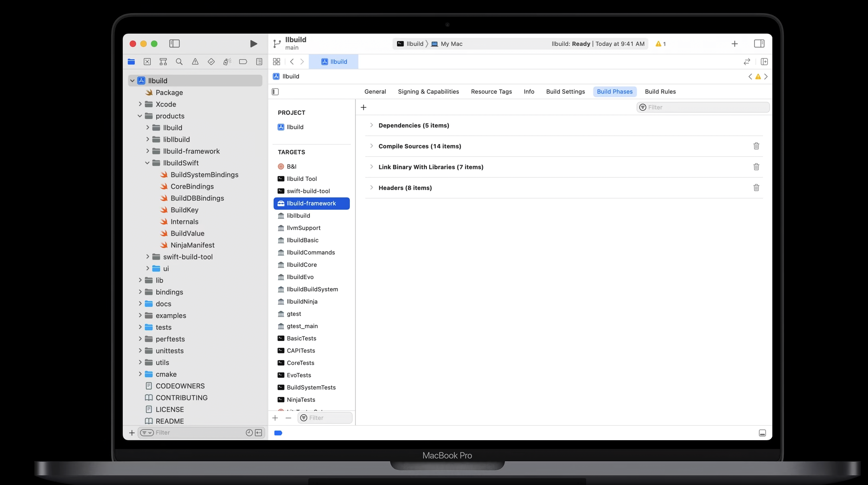Viewport: 868px width, 485px height.
Task: Open the Signing & Capabilities tab
Action: click(x=428, y=92)
